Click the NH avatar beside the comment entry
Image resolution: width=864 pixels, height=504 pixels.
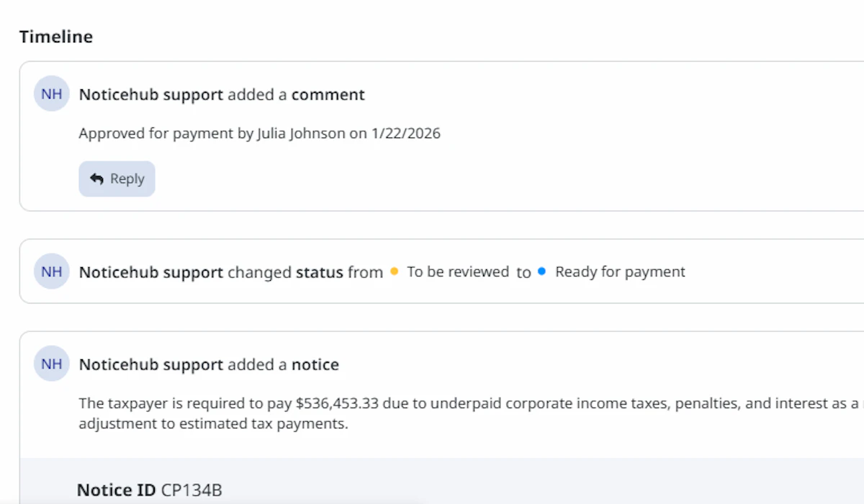tap(51, 94)
